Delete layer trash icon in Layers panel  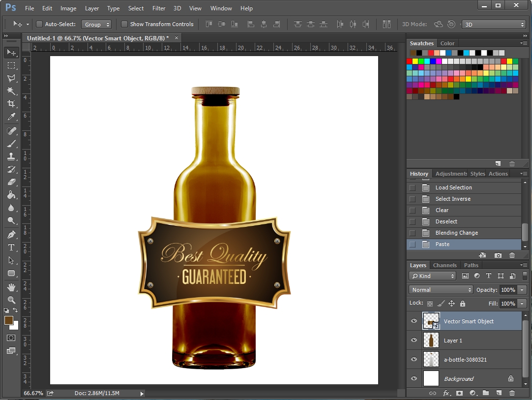tap(512, 393)
